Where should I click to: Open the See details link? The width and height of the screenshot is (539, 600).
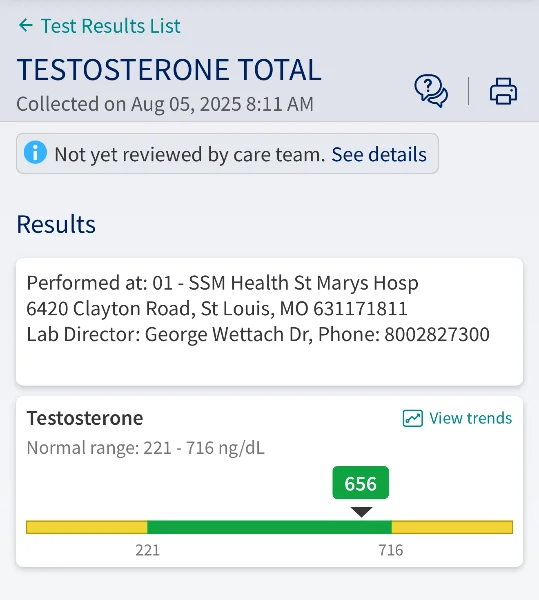click(x=379, y=154)
